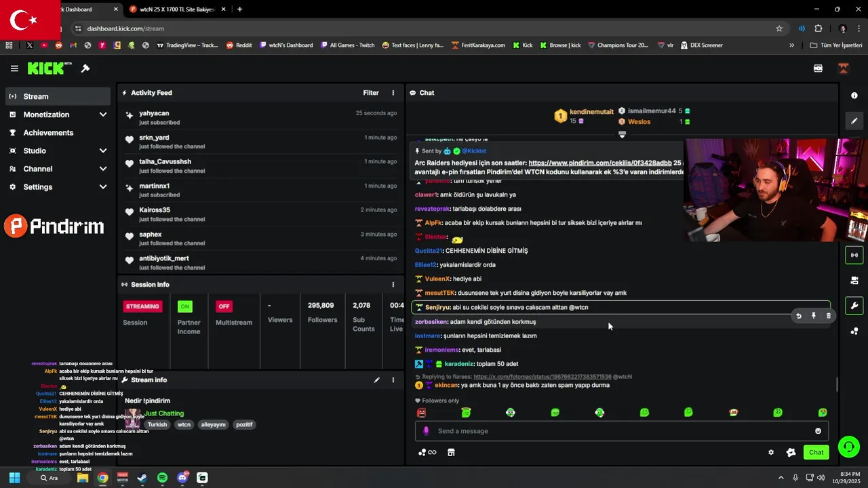868x488 pixels.
Task: Collapse the chat leaderboard arrow
Action: coord(622,134)
